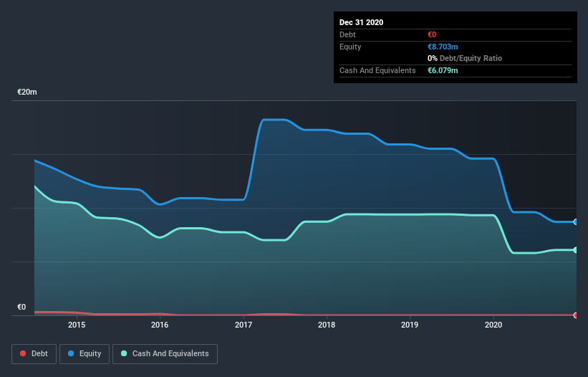Click the tooltip Debt row label
Screen dimensions: 588x377
tap(347, 34)
